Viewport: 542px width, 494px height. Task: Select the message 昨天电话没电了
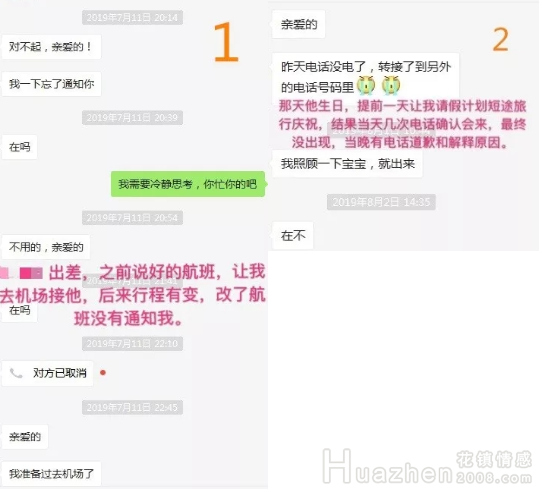click(366, 77)
